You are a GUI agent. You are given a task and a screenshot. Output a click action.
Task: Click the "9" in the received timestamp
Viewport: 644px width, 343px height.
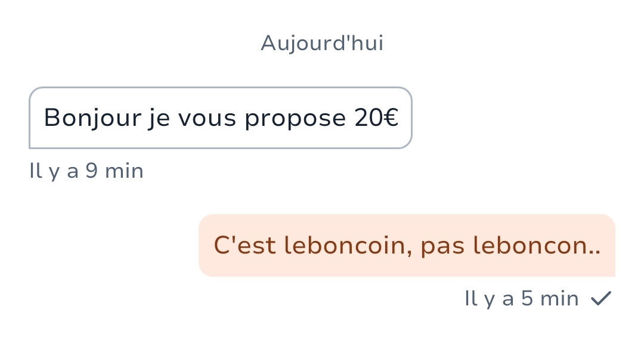click(92, 172)
